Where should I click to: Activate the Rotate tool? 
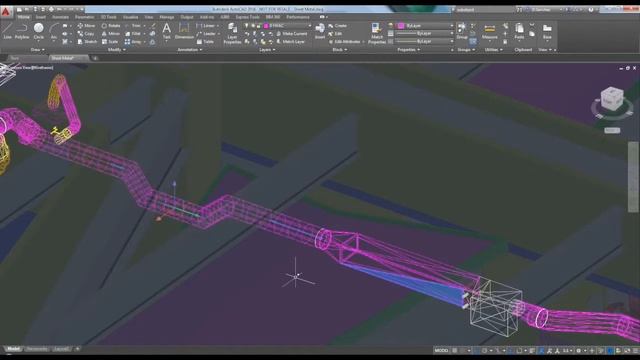click(x=111, y=26)
